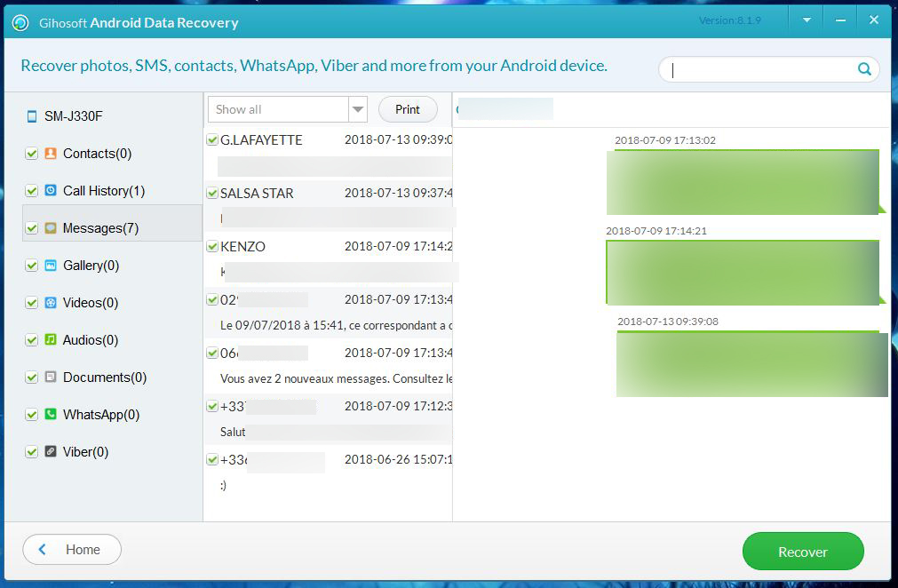Click the Gallery picture icon
The image size is (898, 588).
pyautogui.click(x=51, y=265)
